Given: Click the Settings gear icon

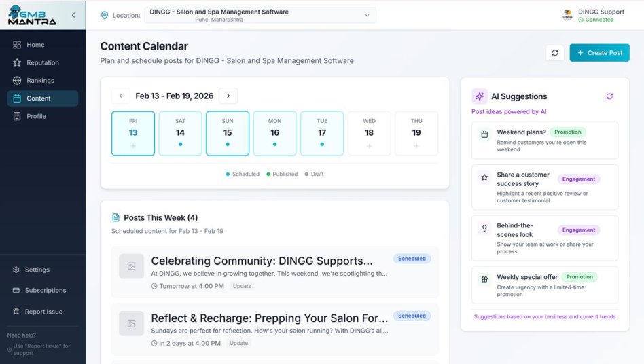Looking at the screenshot, I should pos(16,270).
